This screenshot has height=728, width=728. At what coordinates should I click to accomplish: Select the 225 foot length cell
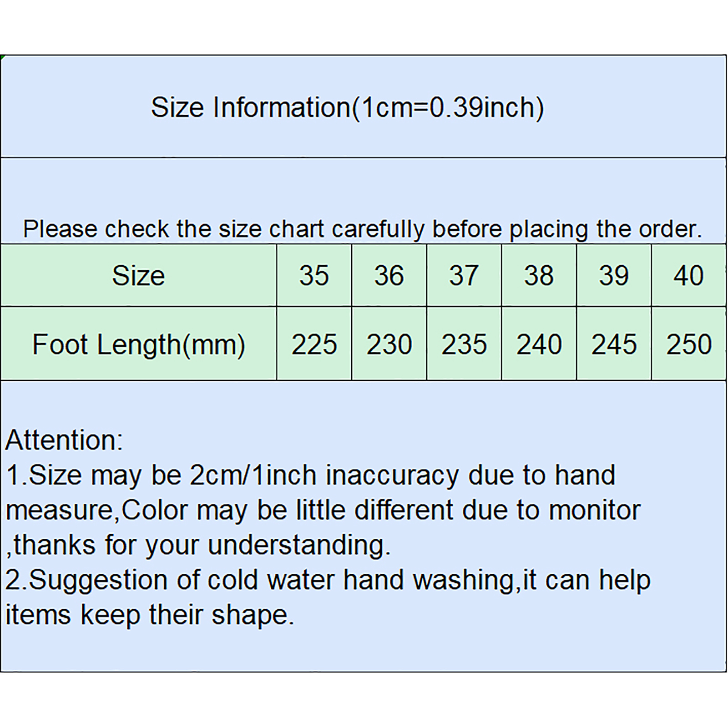pos(314,344)
